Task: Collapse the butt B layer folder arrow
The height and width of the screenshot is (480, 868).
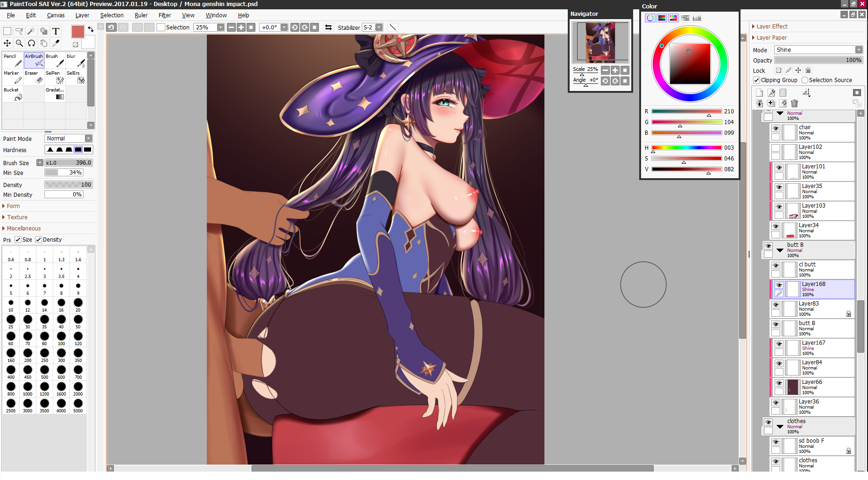Action: coord(780,250)
